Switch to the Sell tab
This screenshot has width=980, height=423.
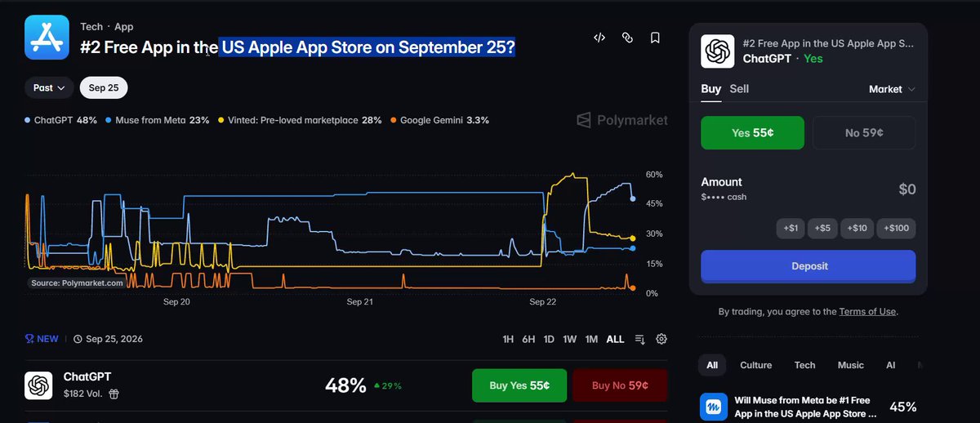739,89
